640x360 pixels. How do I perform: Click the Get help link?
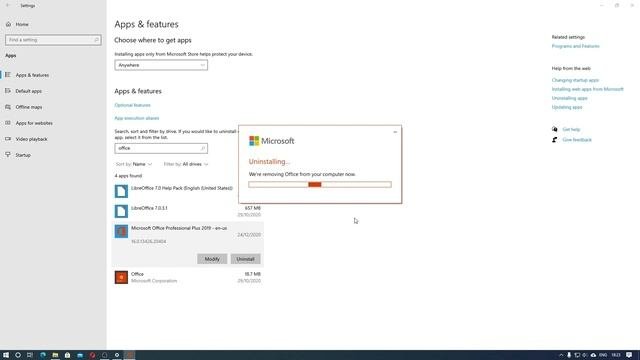click(x=571, y=129)
